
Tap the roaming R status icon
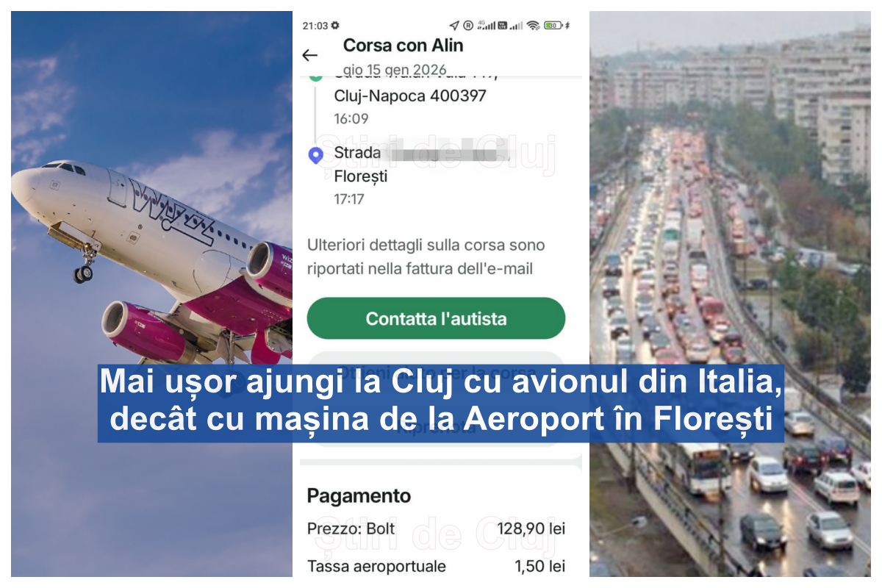(468, 26)
